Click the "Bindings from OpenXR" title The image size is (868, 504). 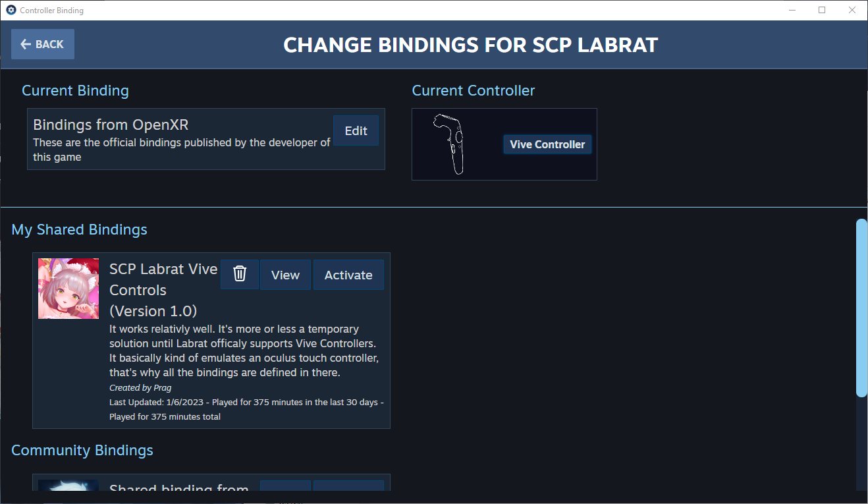[111, 125]
